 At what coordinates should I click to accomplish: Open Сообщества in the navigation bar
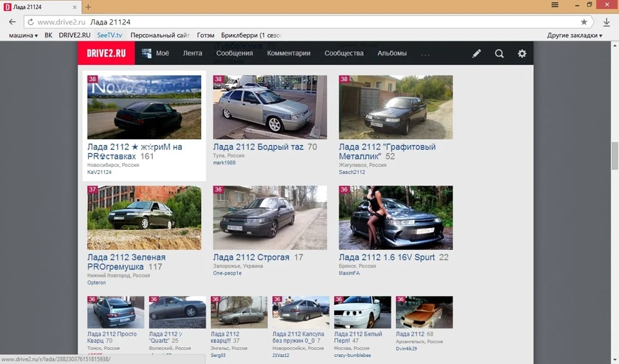344,53
